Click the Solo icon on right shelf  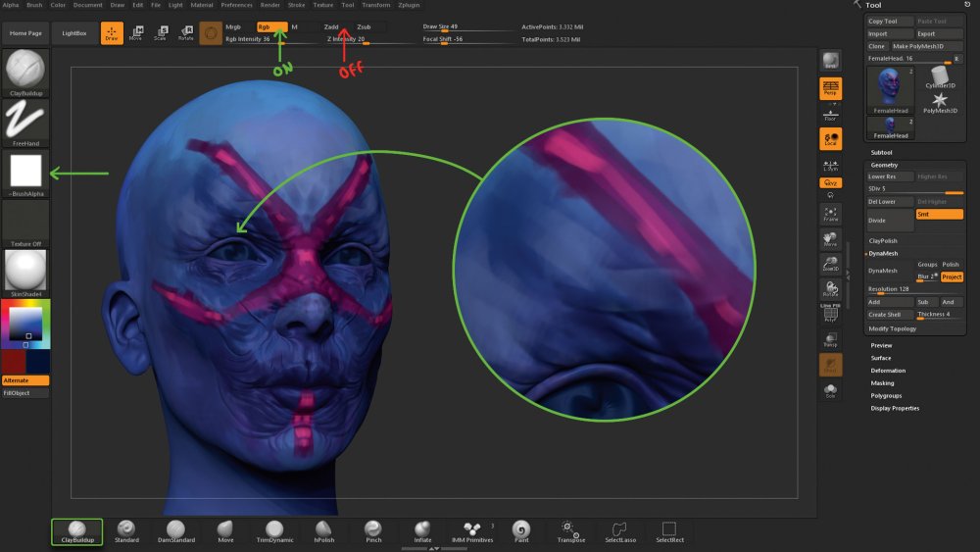[831, 390]
